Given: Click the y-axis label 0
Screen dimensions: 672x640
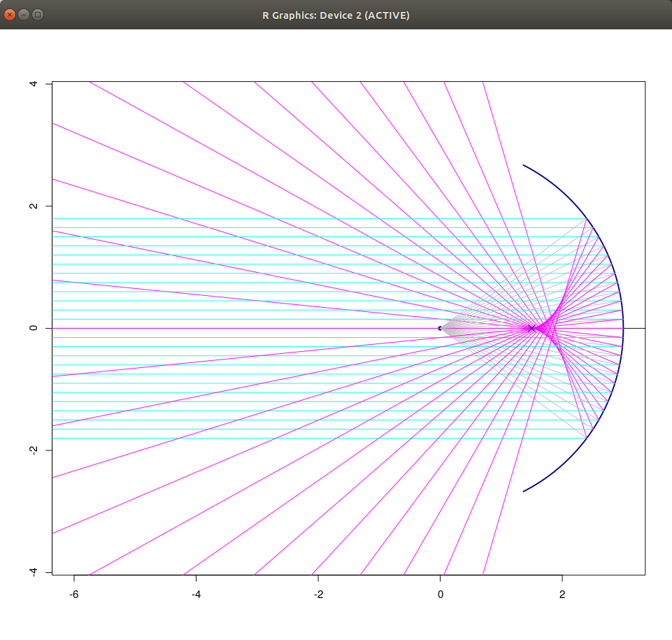Looking at the screenshot, I should click(34, 328).
